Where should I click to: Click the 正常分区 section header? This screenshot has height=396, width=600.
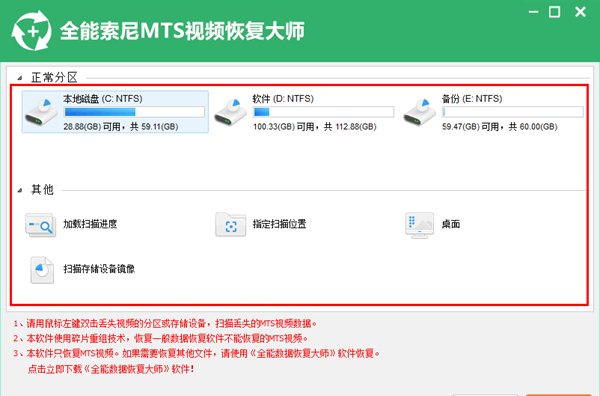pyautogui.click(x=54, y=78)
